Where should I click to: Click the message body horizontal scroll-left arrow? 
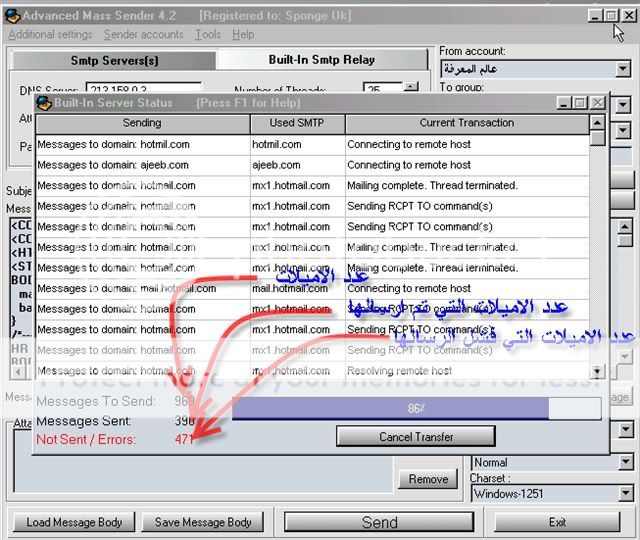pos(18,372)
